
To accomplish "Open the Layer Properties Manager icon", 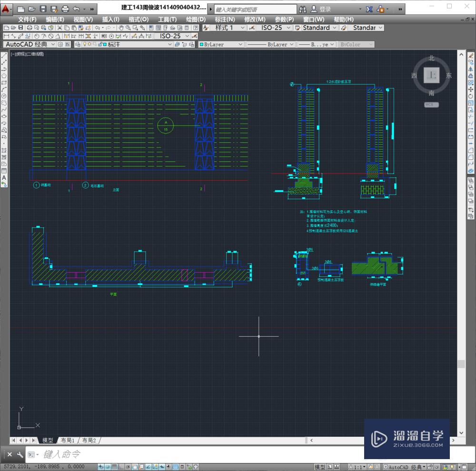I will pos(78,44).
